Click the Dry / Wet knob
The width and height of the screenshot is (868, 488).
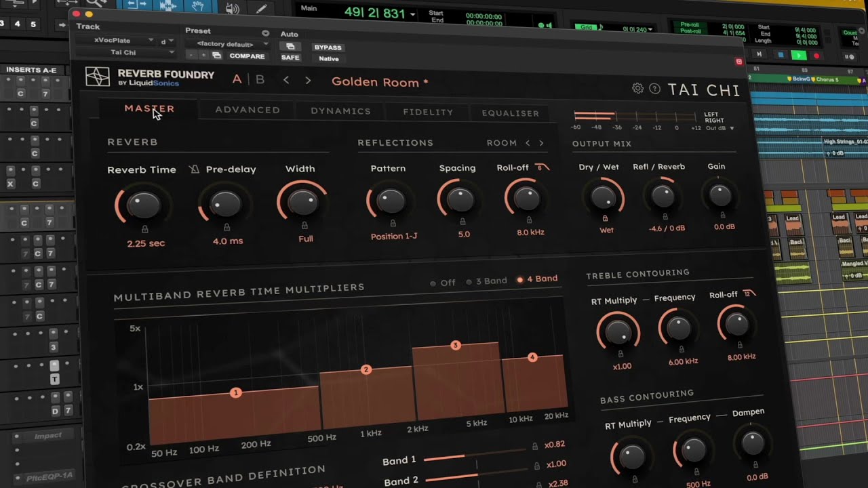pyautogui.click(x=603, y=197)
